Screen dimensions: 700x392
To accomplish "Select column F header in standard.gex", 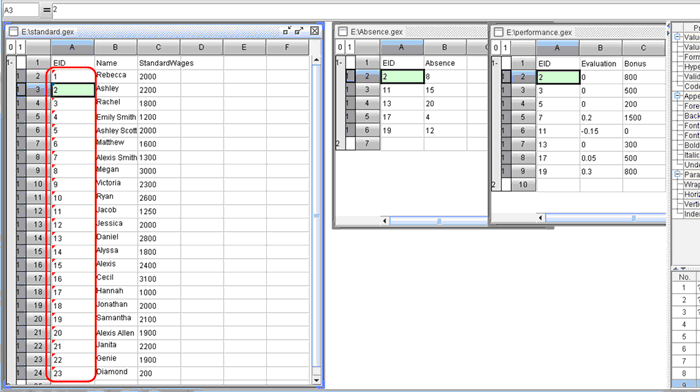I will coord(287,47).
